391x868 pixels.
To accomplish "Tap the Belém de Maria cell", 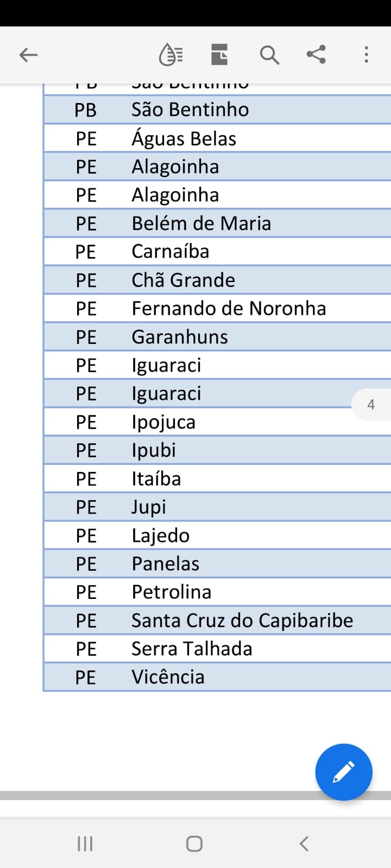I will pos(201,224).
